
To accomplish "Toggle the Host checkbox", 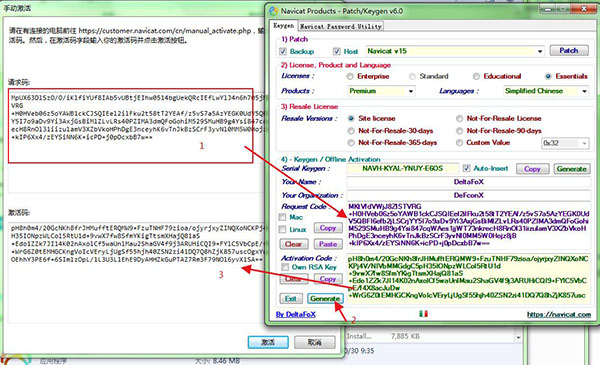I will (x=337, y=51).
